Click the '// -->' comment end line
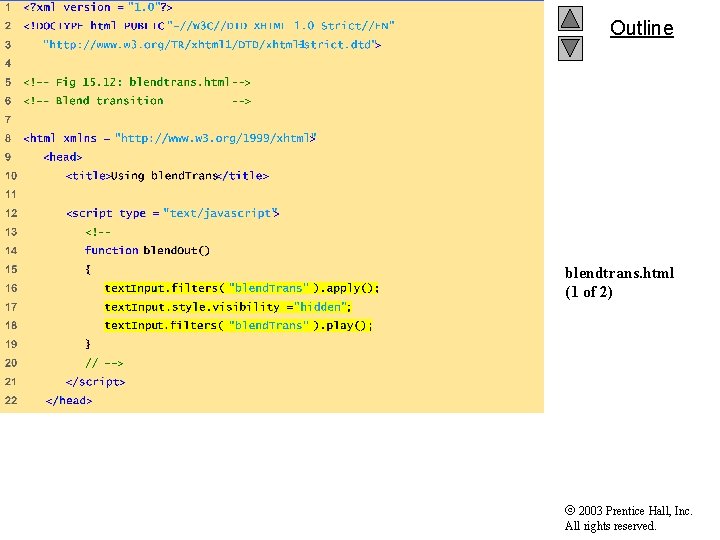The width and height of the screenshot is (720, 540). click(x=104, y=363)
